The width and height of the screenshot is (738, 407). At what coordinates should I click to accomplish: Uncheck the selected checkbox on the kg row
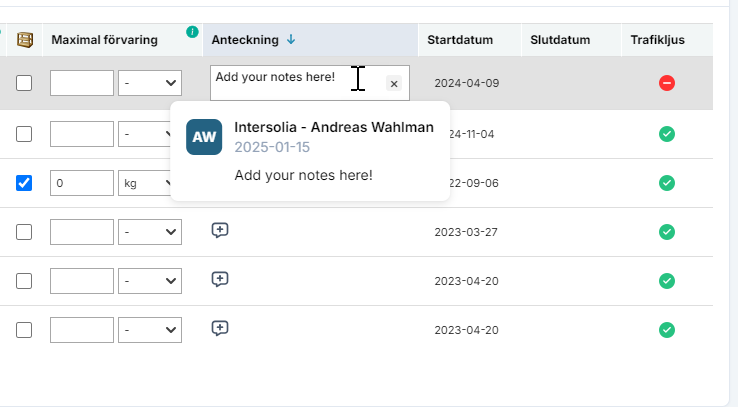[x=24, y=183]
